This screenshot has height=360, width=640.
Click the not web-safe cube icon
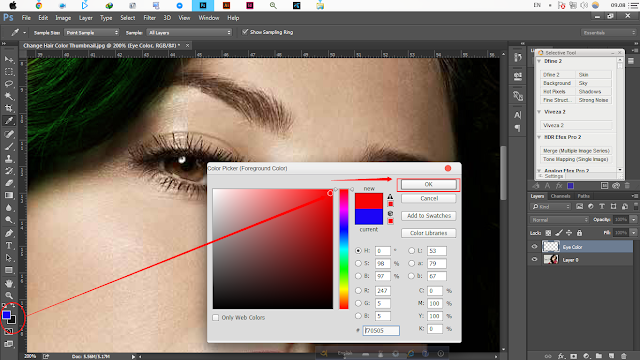pyautogui.click(x=390, y=213)
